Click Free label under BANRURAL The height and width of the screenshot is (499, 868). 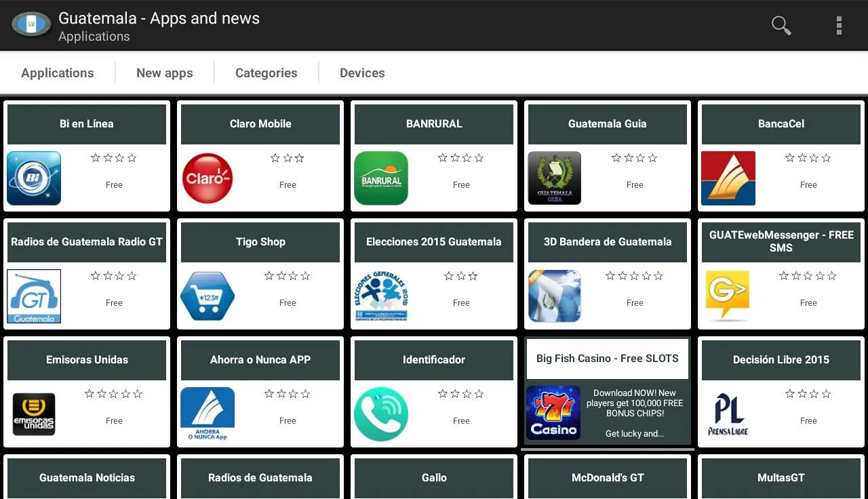461,185
